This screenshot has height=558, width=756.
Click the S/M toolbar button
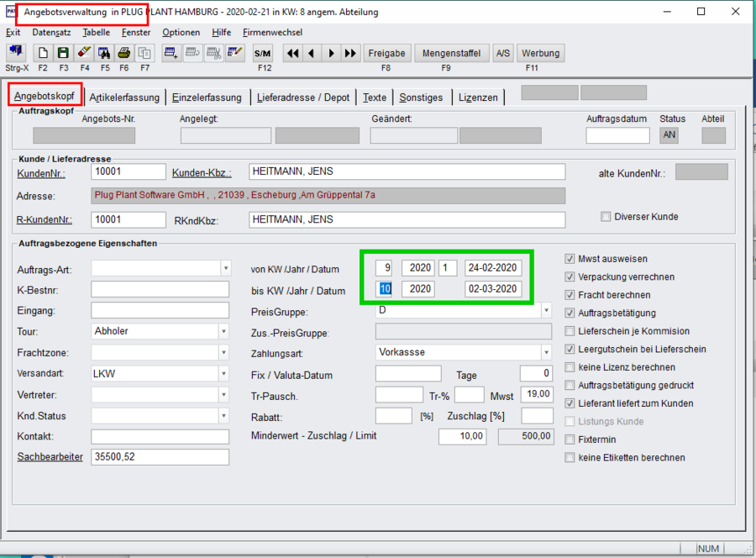pos(263,53)
